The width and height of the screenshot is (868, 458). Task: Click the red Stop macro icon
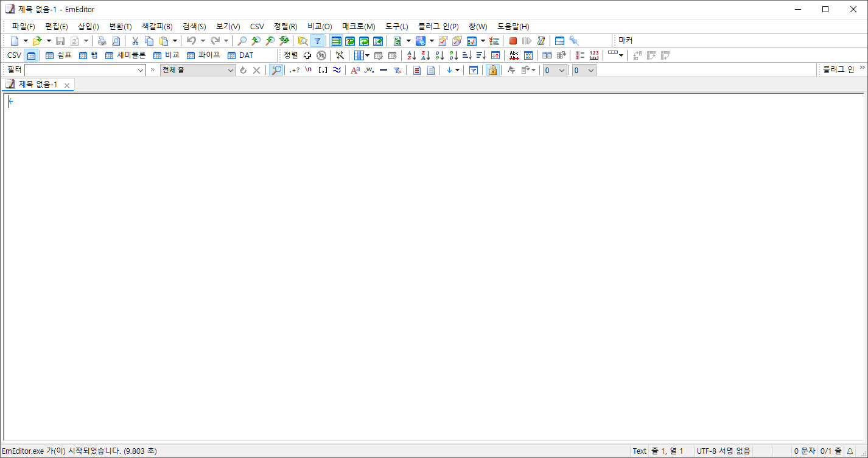[513, 41]
